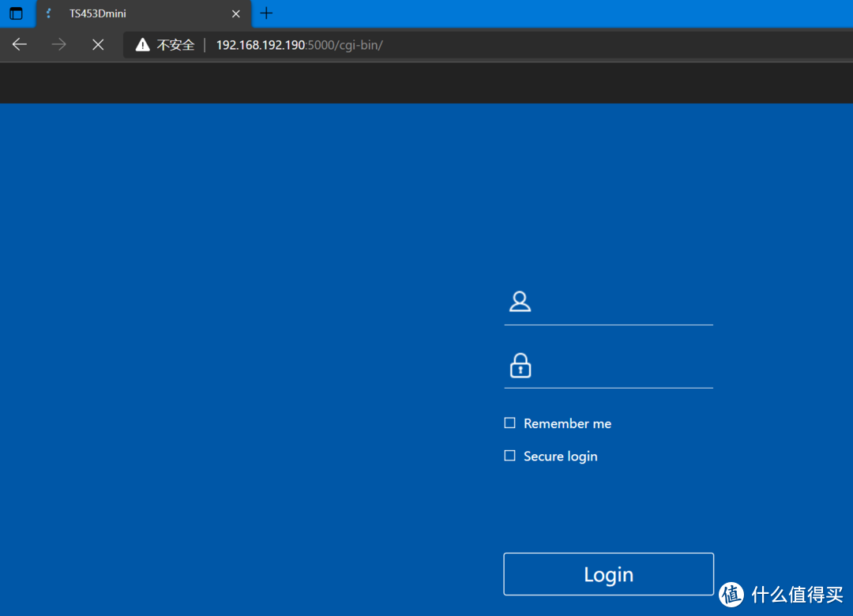Image resolution: width=853 pixels, height=616 pixels.
Task: Open a new browser tab
Action: point(267,13)
